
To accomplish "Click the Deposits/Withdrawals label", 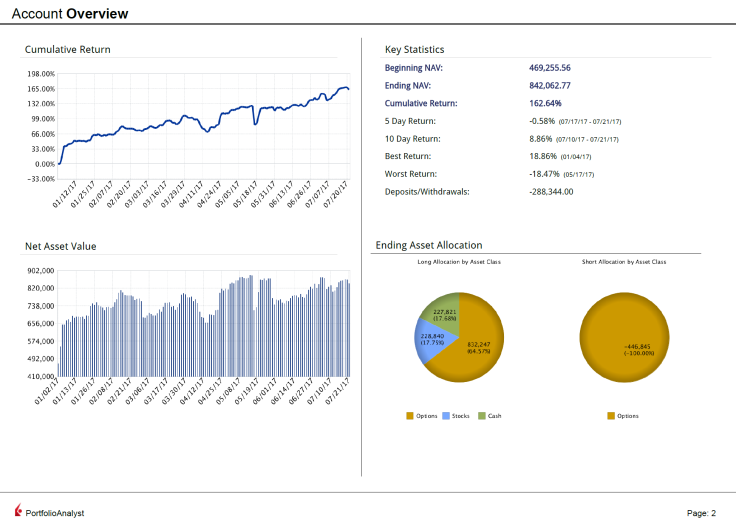I will pos(427,192).
